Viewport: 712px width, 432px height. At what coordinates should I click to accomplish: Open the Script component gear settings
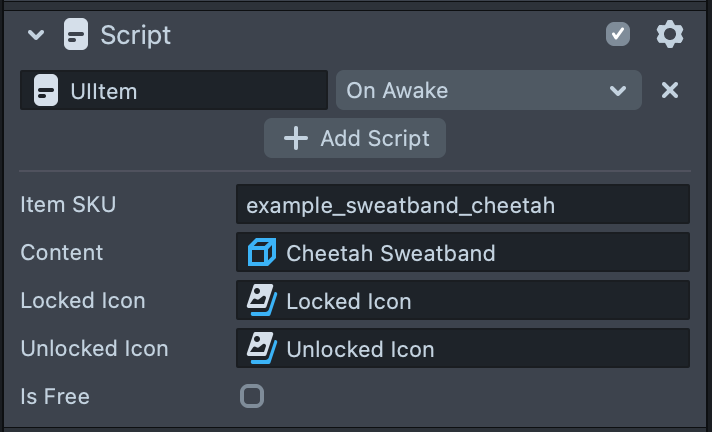[669, 35]
